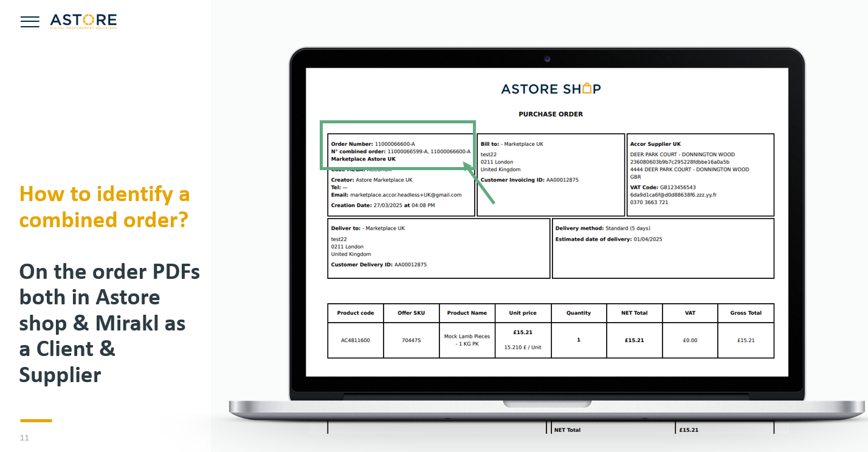Screen dimensions: 868x452
Task: Click the Unit price column header
Action: click(x=523, y=313)
